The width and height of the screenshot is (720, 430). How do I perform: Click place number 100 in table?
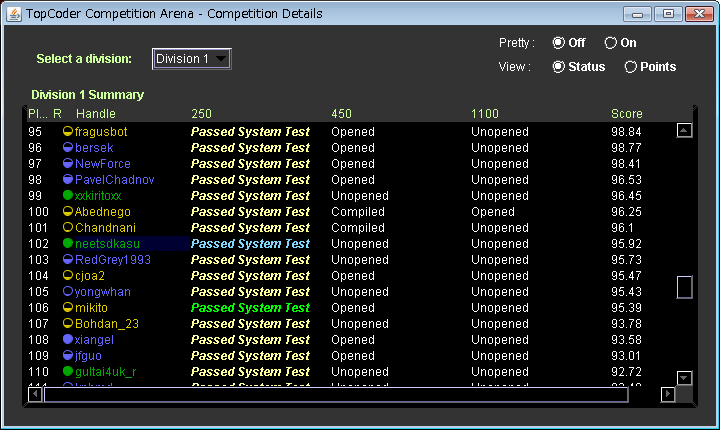pyautogui.click(x=38, y=211)
